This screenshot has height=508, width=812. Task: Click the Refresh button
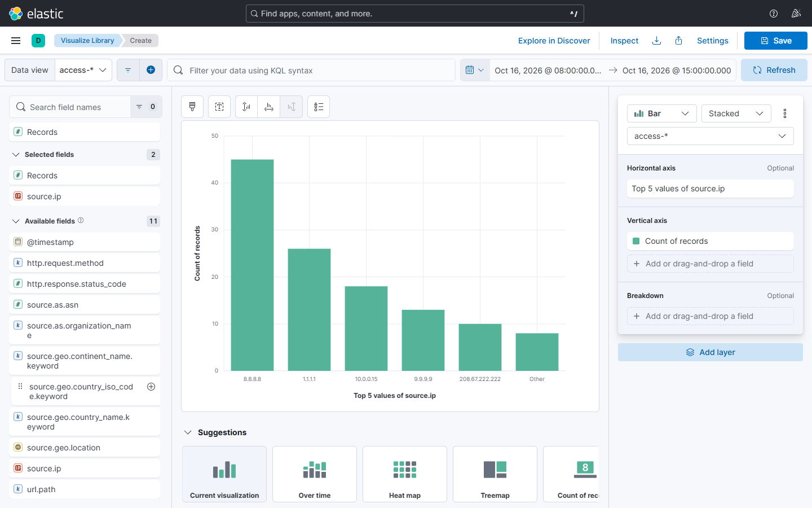point(774,70)
